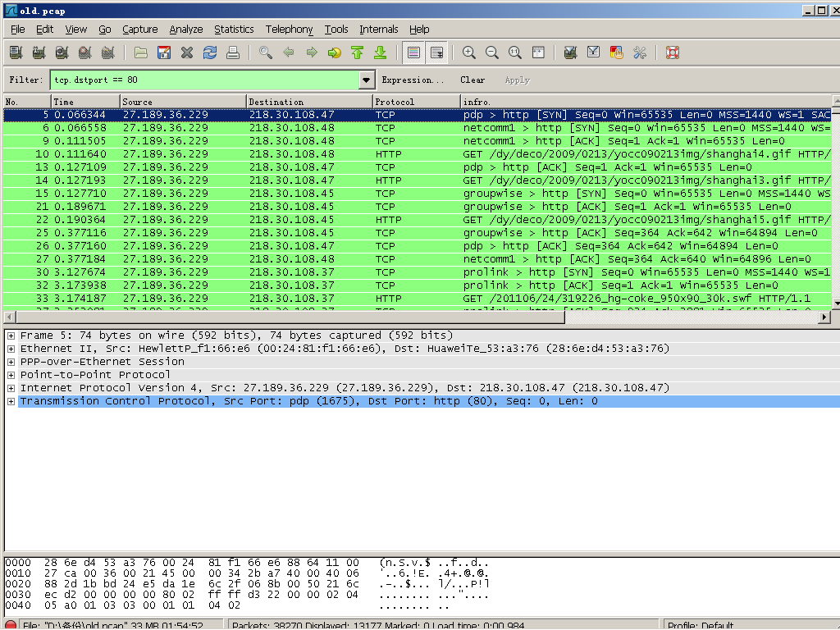The image size is (840, 630).
Task: Open the Tools menu
Action: click(336, 30)
